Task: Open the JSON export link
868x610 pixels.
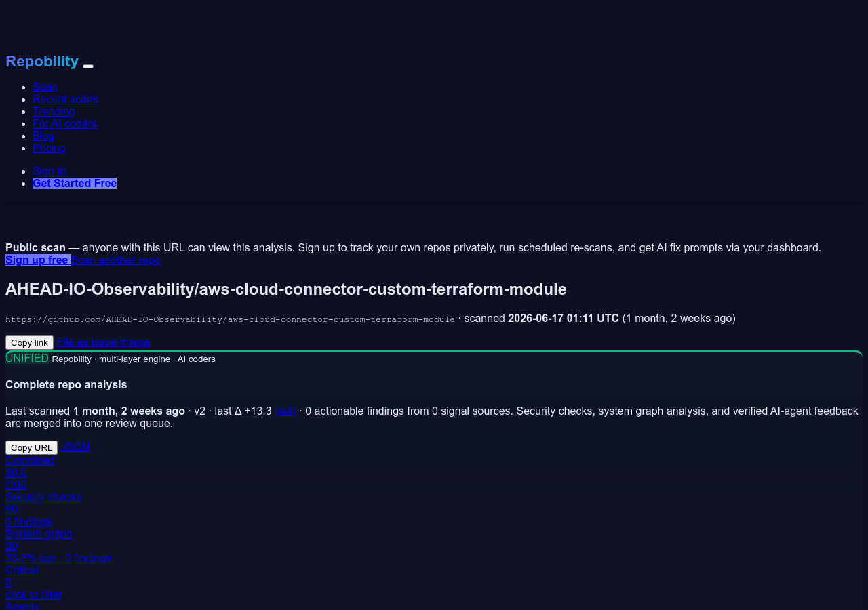Action: point(75,447)
